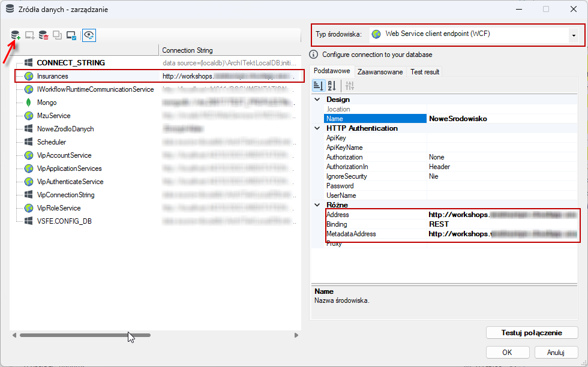
Task: Click the Anuluj button
Action: tap(556, 353)
